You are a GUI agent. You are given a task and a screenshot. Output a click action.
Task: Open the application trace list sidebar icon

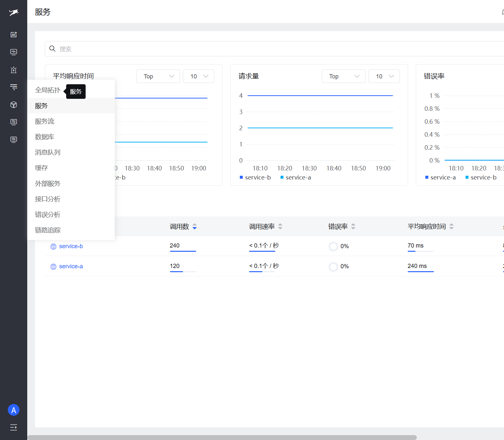coord(14,87)
